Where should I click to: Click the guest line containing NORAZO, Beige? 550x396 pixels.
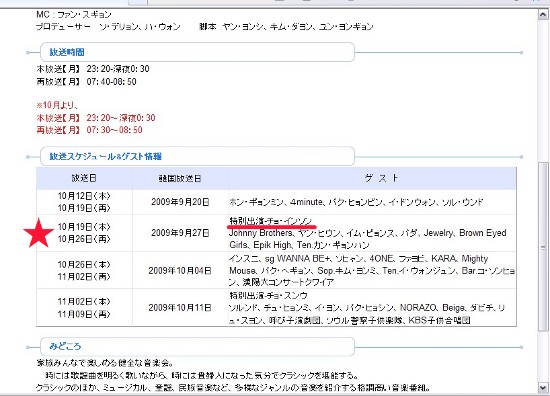(367, 308)
